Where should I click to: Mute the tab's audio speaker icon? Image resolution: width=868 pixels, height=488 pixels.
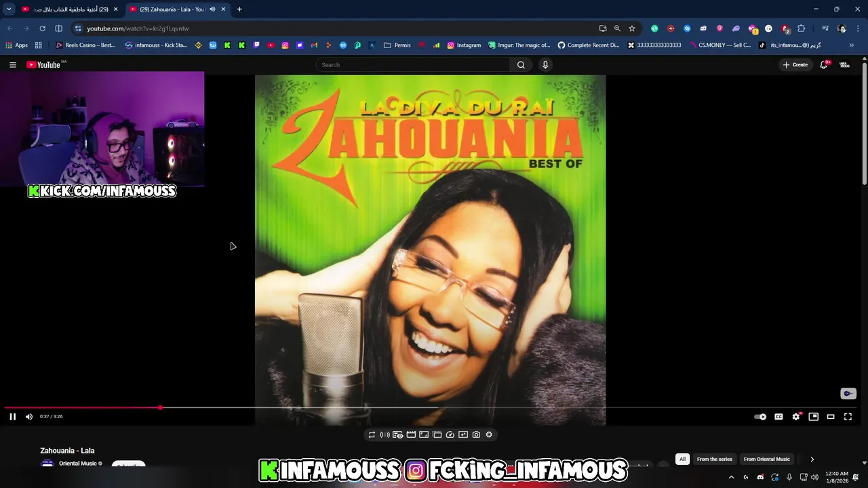coord(212,9)
